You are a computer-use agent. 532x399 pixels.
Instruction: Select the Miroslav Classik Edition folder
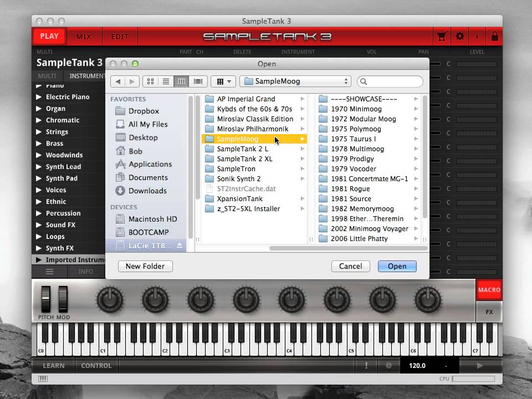click(254, 119)
